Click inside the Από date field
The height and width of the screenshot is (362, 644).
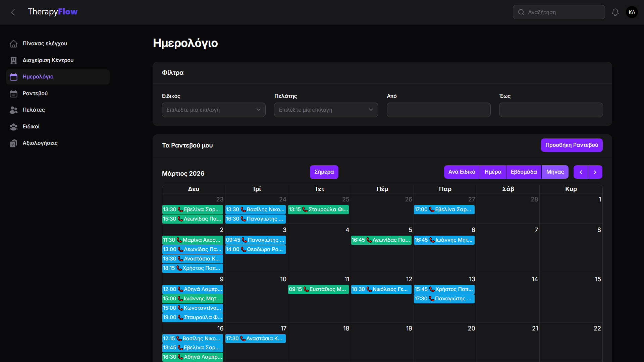pyautogui.click(x=438, y=110)
